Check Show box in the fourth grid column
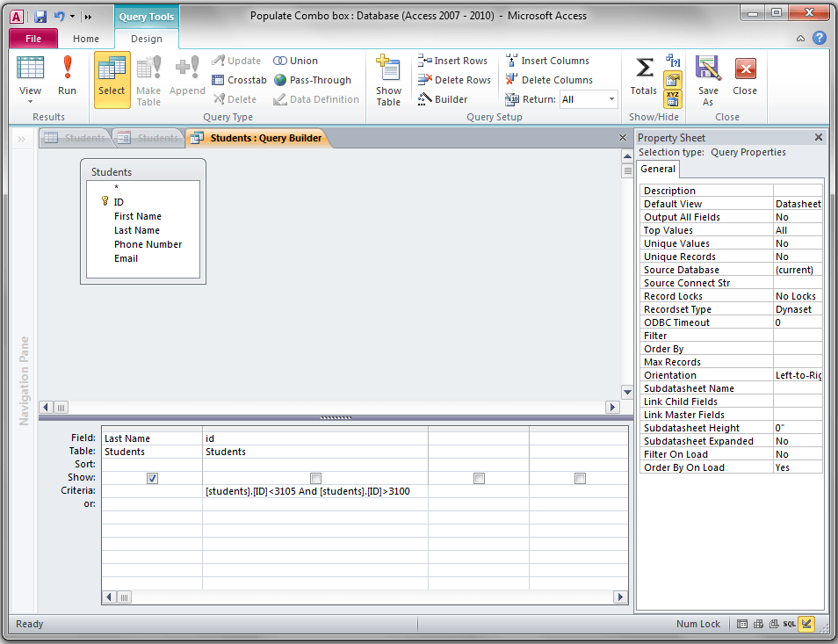Screen dimensions: 838x644 click(580, 478)
